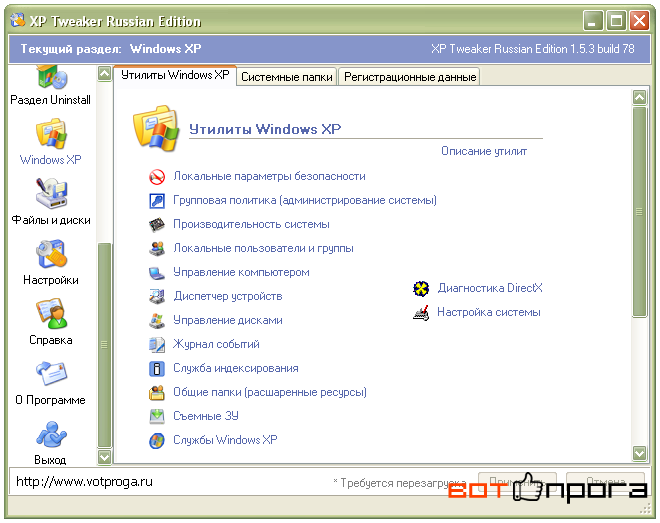Click the Групповая политика key icon

click(x=157, y=201)
